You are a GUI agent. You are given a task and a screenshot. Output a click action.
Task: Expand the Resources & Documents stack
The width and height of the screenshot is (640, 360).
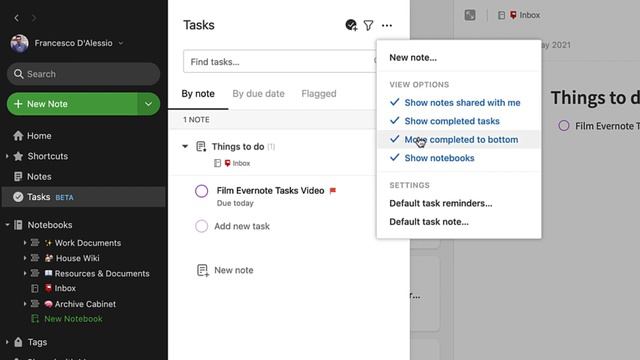tap(24, 273)
